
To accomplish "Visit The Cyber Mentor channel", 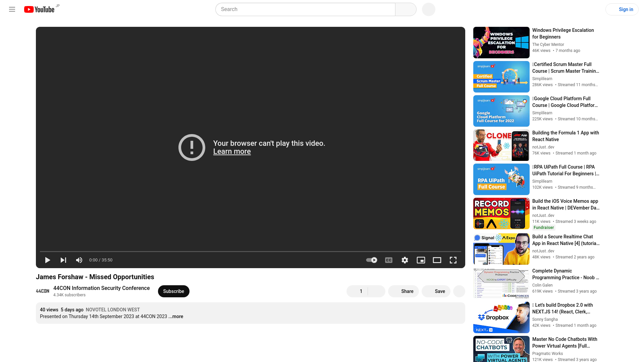I will click(x=548, y=45).
